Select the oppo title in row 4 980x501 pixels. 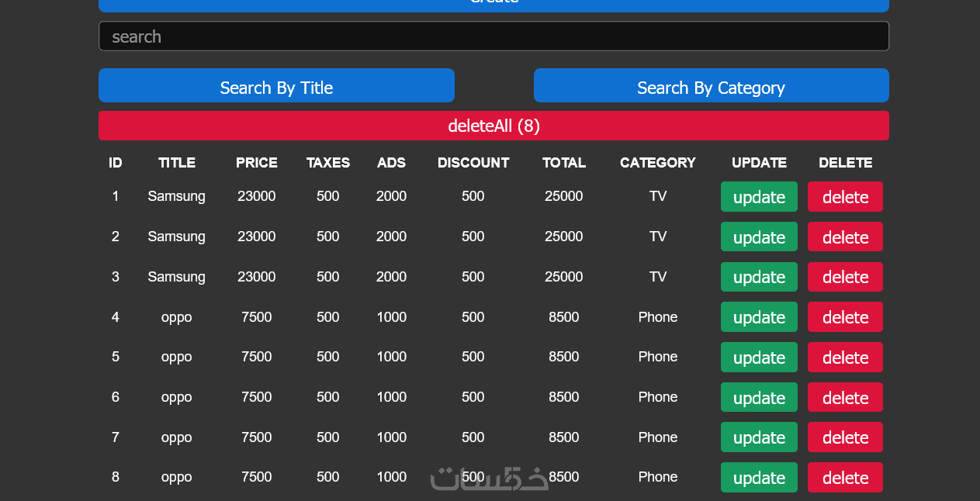[177, 317]
